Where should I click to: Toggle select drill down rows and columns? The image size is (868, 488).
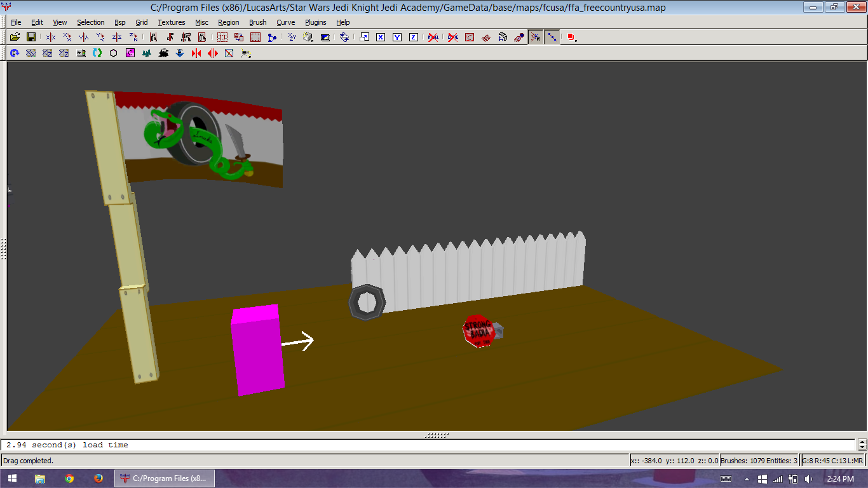point(552,37)
